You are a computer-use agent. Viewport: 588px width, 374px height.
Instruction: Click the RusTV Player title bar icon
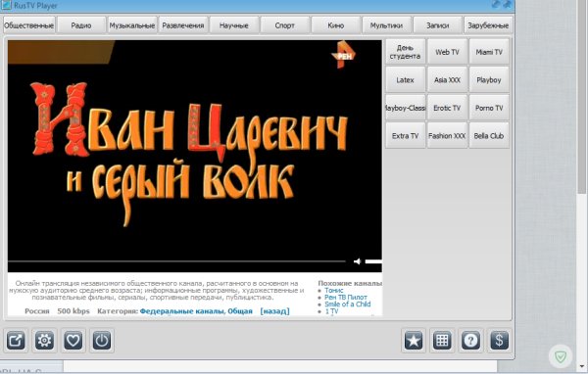coord(6,5)
